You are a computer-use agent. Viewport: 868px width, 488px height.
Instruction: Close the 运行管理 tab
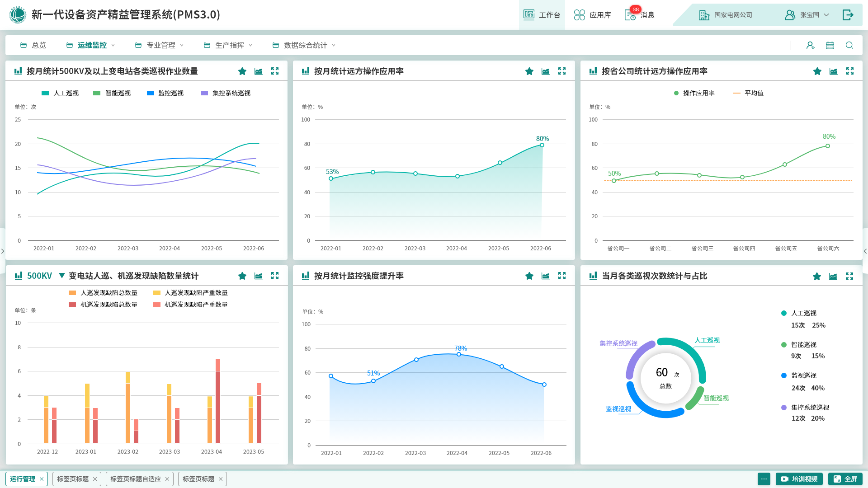point(42,479)
